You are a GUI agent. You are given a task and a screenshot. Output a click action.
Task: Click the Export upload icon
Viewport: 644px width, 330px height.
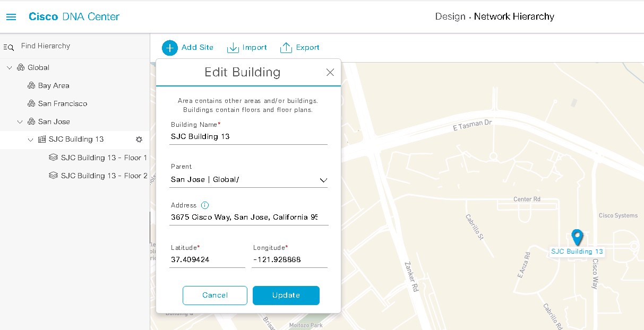(286, 48)
